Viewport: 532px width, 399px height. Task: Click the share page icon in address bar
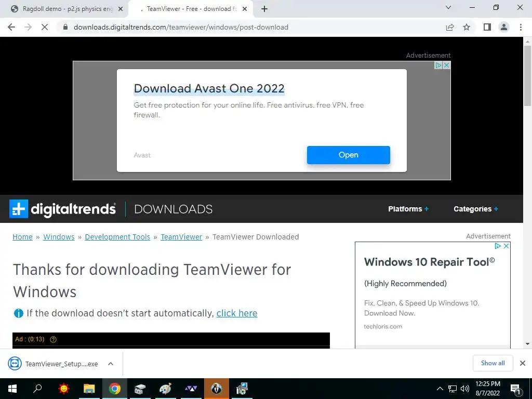[450, 27]
